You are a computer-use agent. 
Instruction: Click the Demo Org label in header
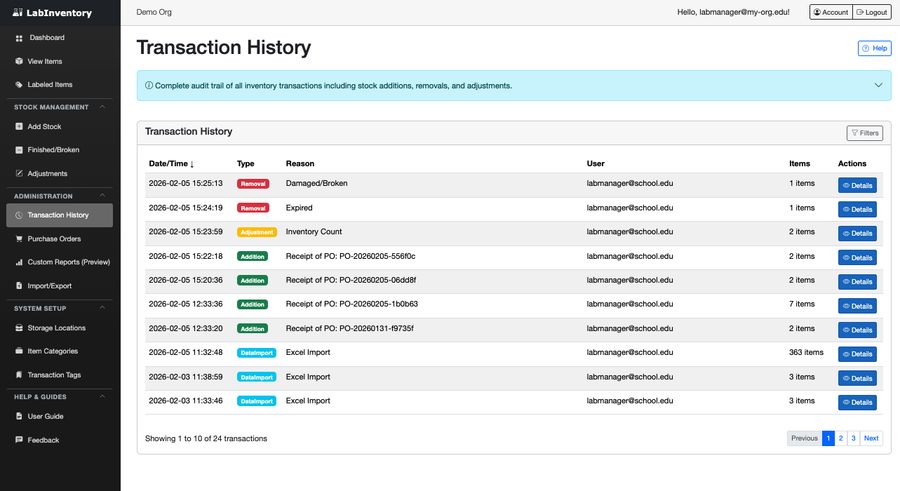point(154,12)
